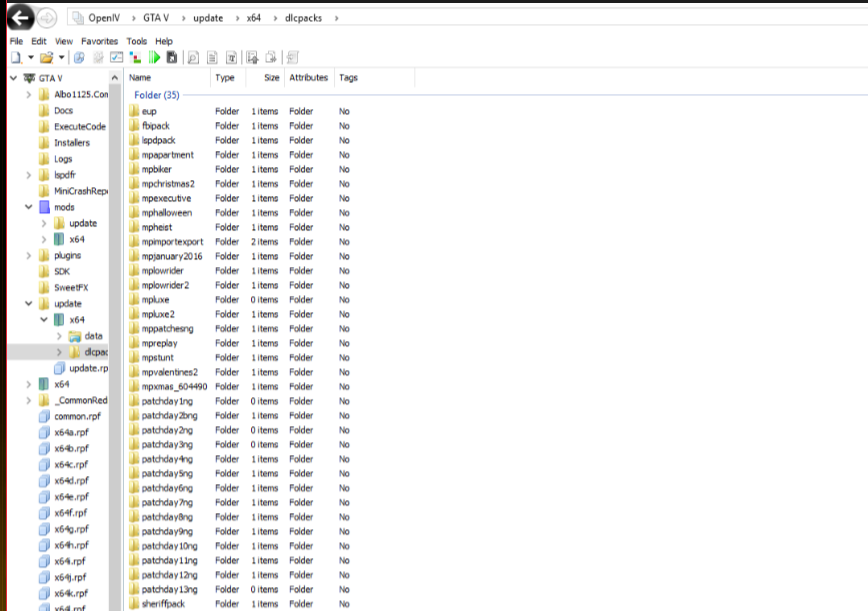
Task: Open the Tools menu
Action: pos(137,41)
